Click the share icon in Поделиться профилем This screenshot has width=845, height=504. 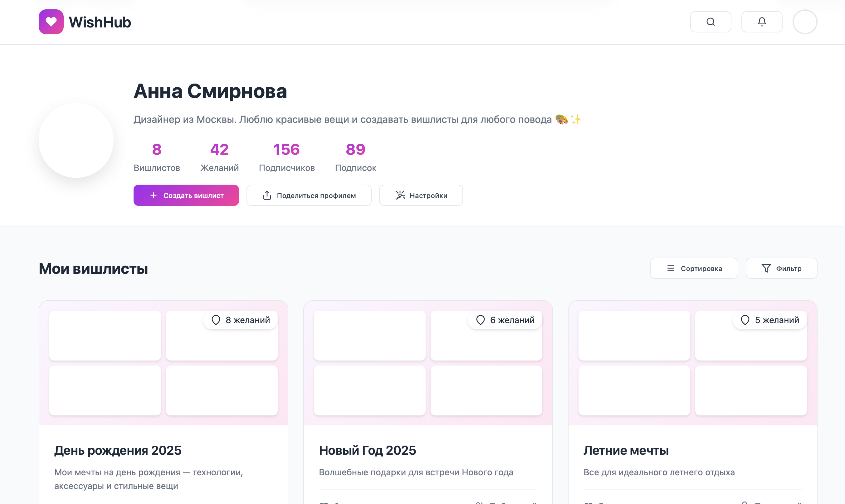coord(267,195)
